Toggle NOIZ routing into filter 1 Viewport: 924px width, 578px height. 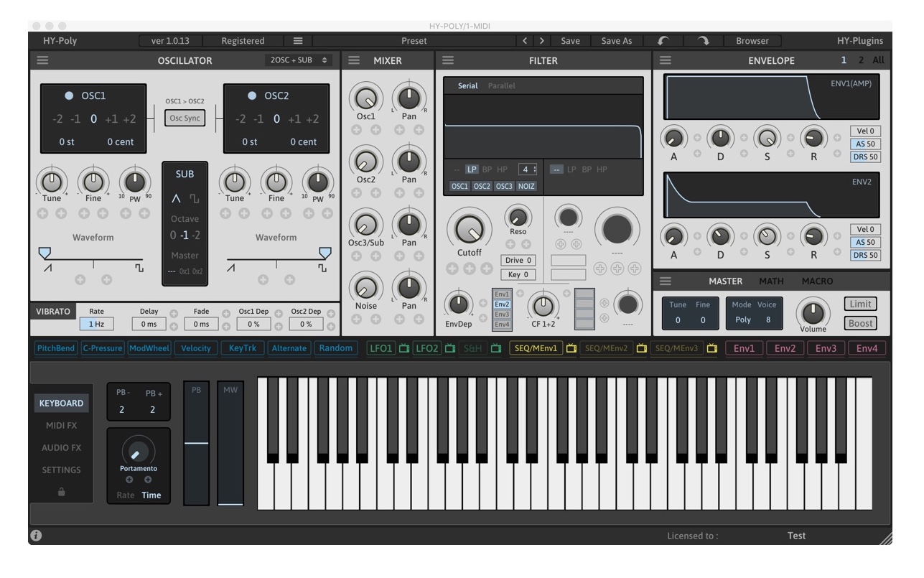[526, 186]
